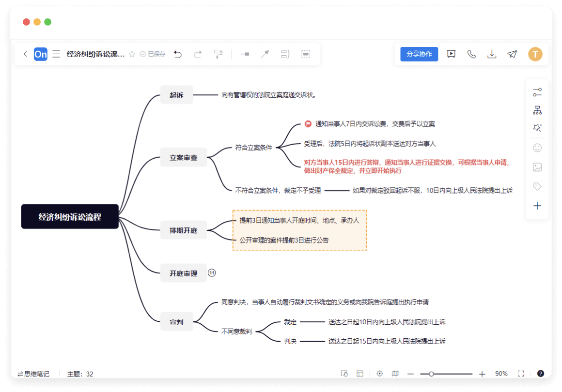Open the hamburger main menu

[56, 54]
